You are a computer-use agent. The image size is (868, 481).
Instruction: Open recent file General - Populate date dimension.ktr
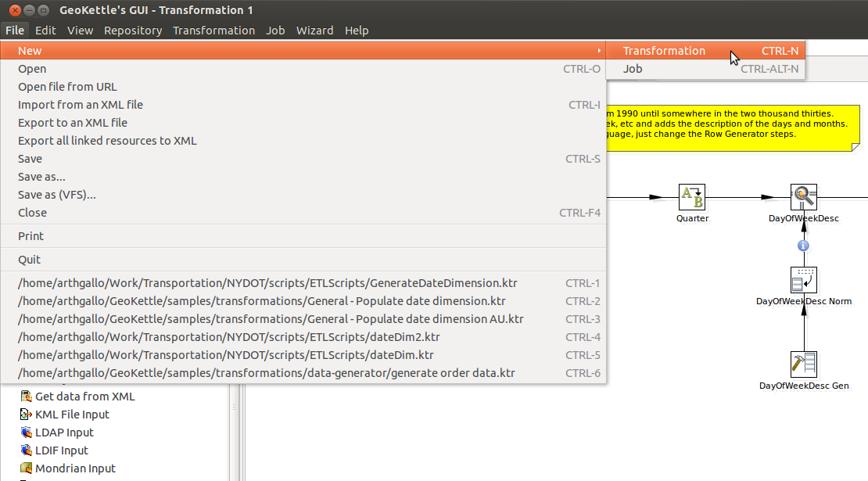(x=303, y=301)
